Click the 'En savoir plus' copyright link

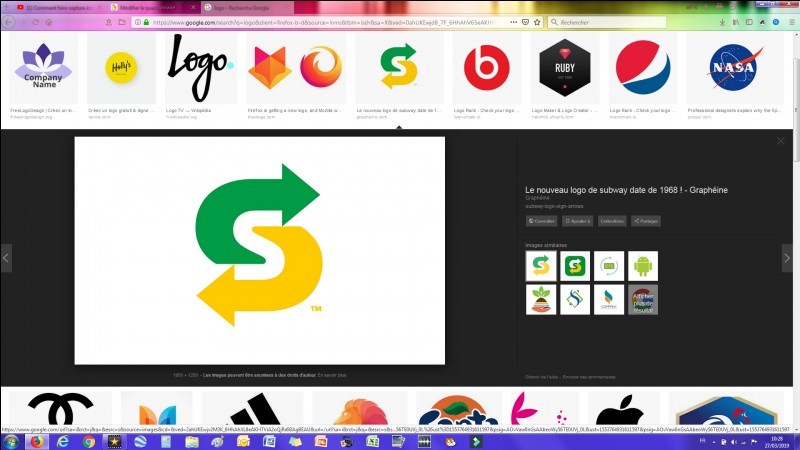[332, 375]
